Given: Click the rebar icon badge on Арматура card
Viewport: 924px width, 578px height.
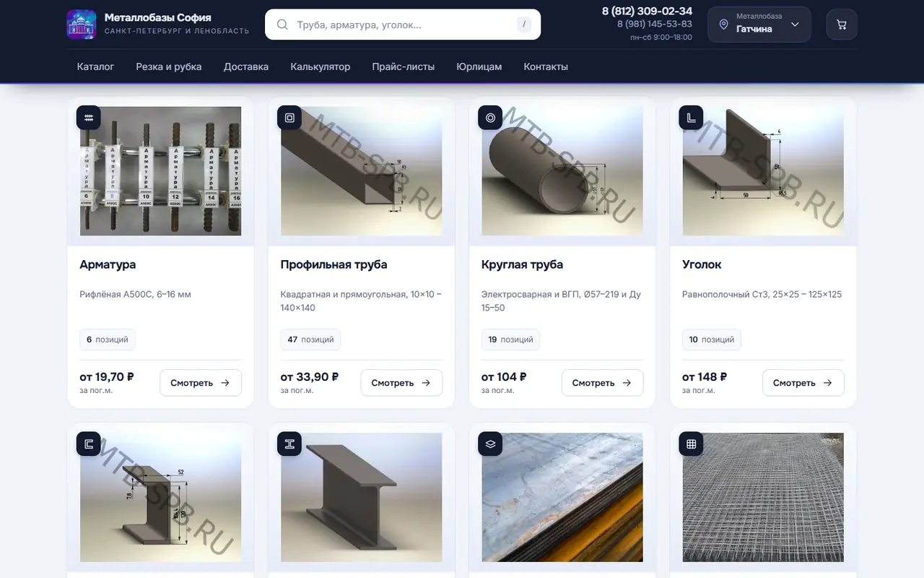Looking at the screenshot, I should point(89,118).
